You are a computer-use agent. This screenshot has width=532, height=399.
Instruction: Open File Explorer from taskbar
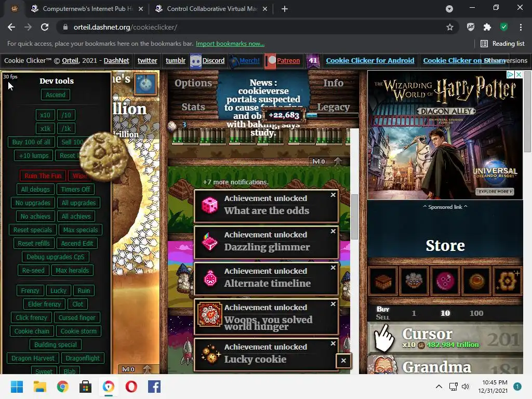[39, 387]
